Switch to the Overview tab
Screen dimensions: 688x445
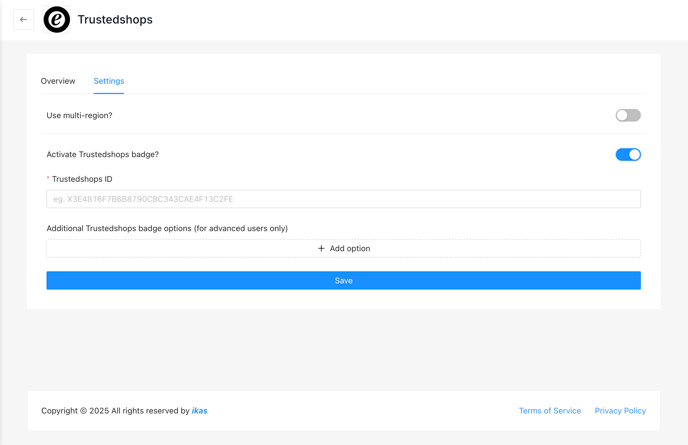(x=58, y=81)
